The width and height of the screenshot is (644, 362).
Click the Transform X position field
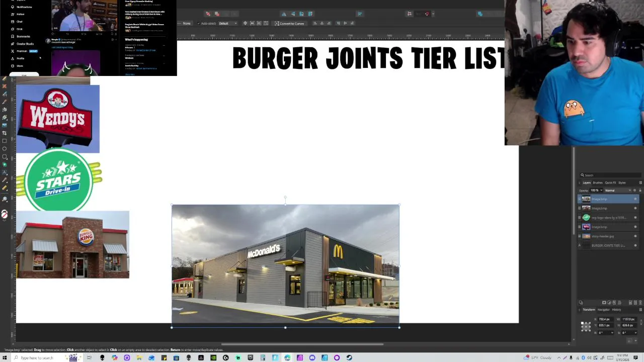point(605,319)
